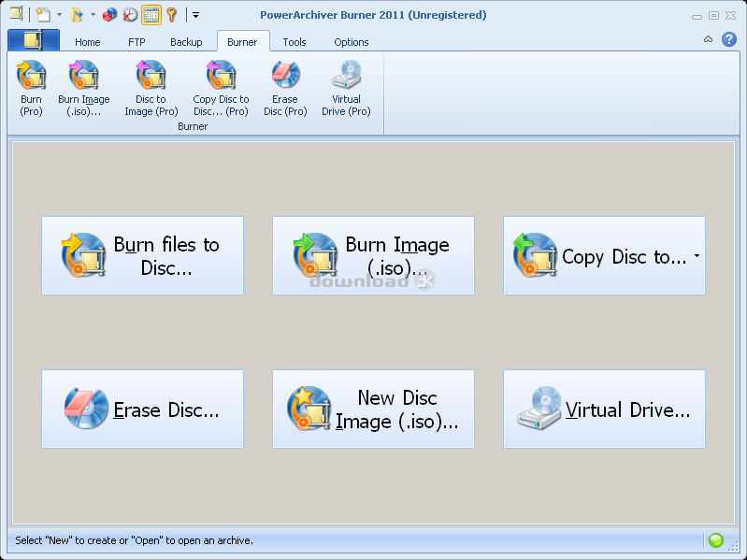Open the Backup tab
Screen dimensions: 747x560
tap(186, 42)
